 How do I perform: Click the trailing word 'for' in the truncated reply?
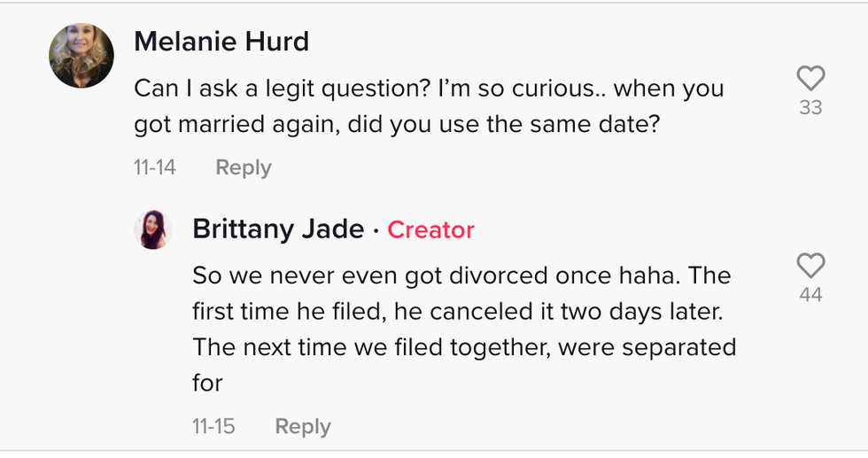click(x=207, y=382)
